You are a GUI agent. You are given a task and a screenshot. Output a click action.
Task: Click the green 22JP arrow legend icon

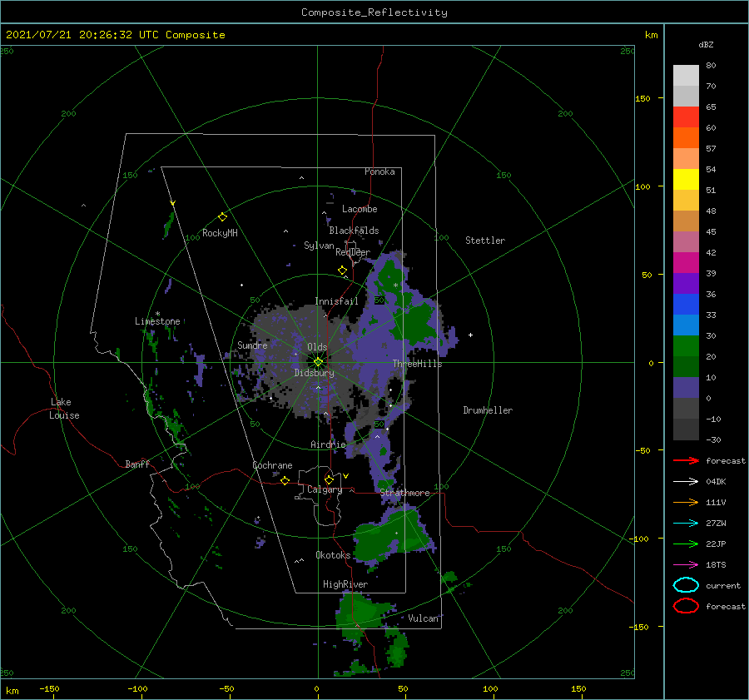(686, 544)
